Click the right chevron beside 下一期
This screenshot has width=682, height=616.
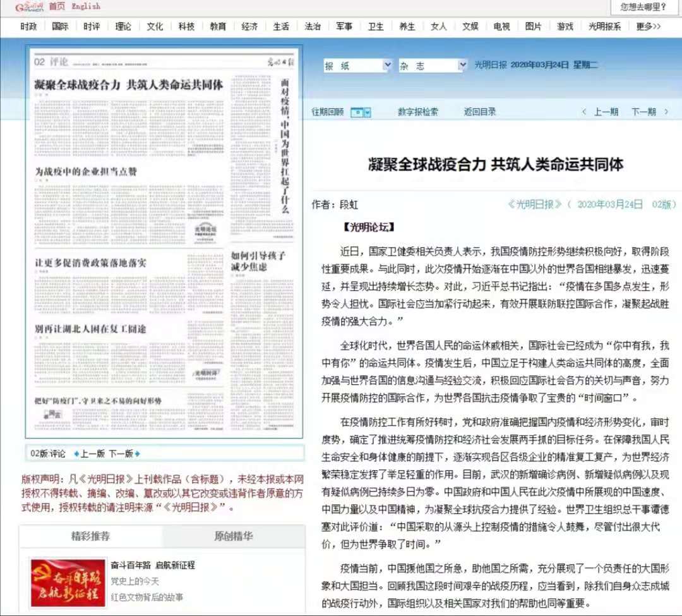coord(666,112)
